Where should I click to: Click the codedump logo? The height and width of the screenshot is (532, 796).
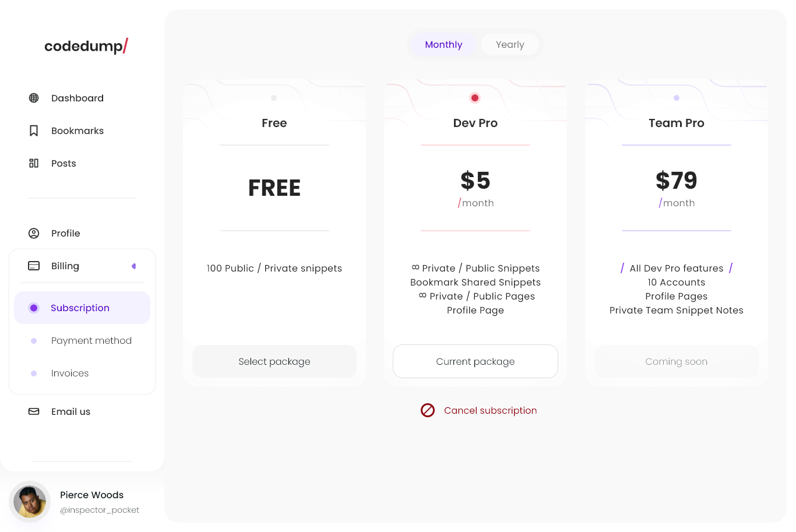click(86, 46)
